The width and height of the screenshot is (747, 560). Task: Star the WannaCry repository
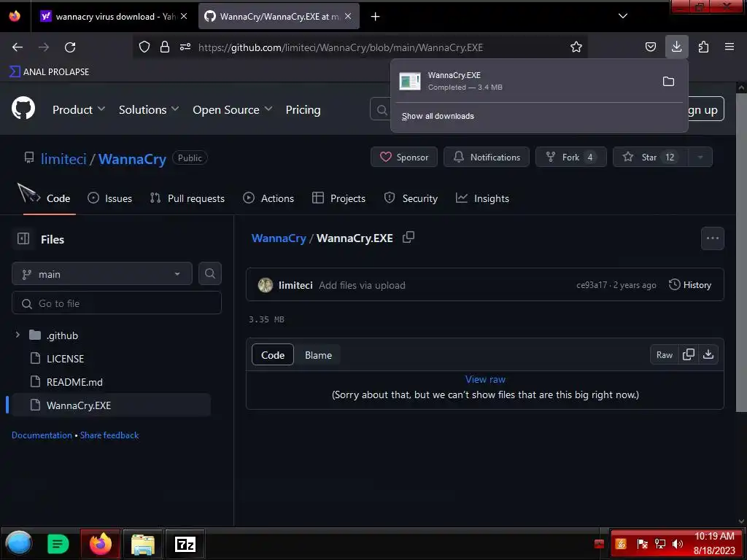(650, 157)
